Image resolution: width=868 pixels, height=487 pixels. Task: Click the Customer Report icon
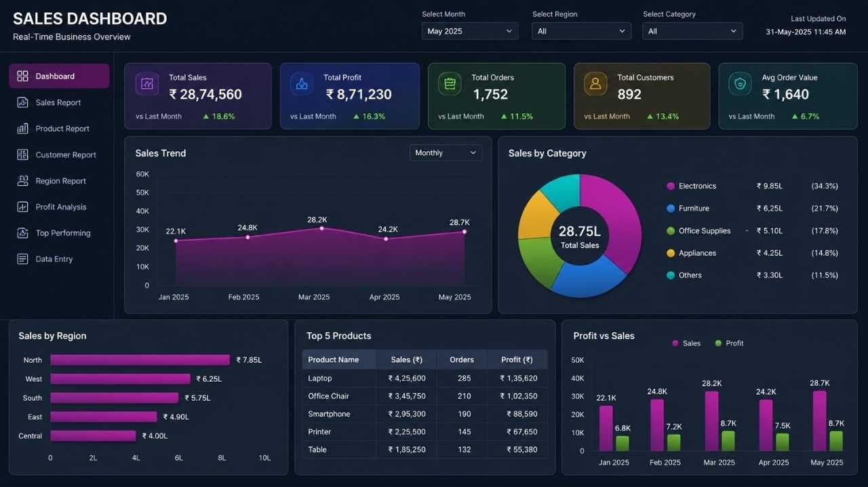click(x=22, y=155)
